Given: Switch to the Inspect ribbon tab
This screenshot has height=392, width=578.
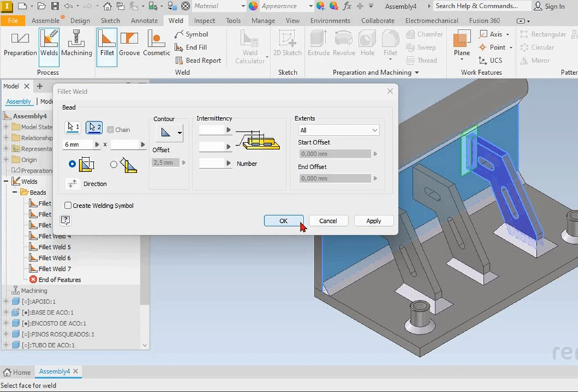Looking at the screenshot, I should point(204,21).
